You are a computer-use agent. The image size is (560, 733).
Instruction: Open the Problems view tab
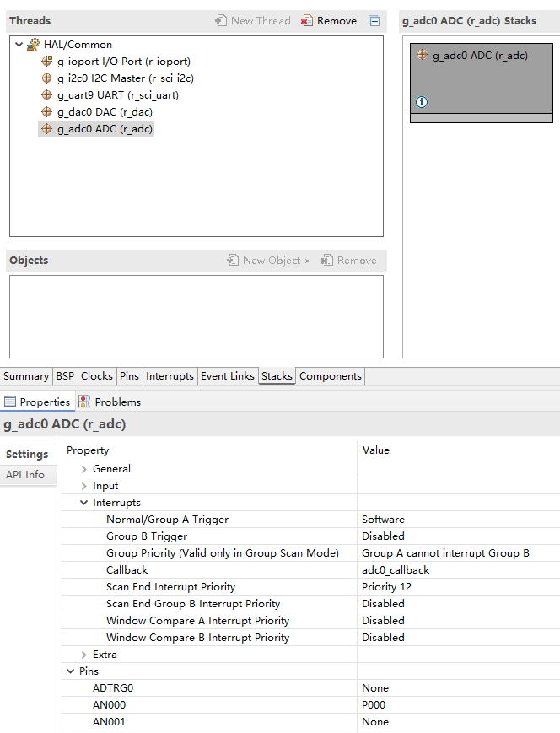tap(110, 402)
